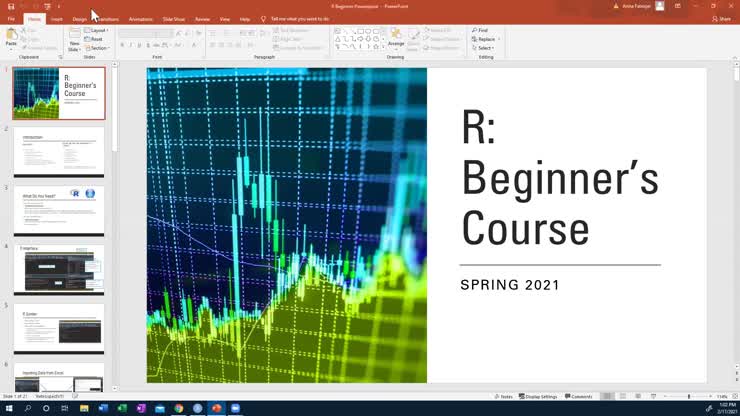Screen dimensions: 740x416
Task: Select slide 3 What Do You Need thumbnail
Action: click(59, 211)
